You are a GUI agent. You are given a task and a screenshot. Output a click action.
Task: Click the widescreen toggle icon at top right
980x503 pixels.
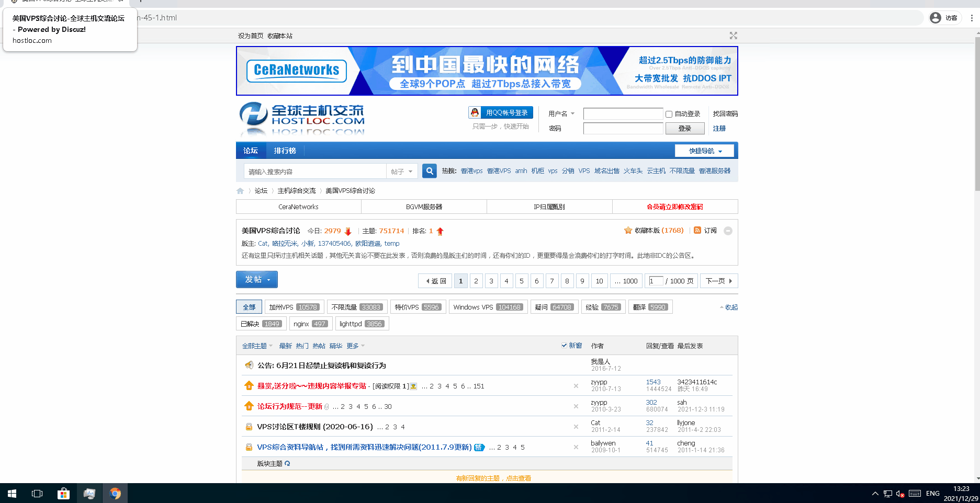tap(733, 36)
